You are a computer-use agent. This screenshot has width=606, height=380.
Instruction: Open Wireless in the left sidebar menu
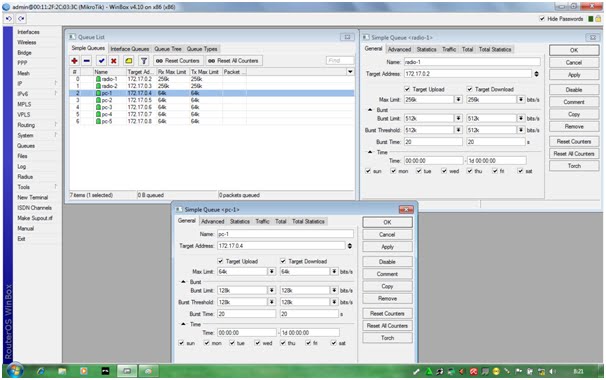27,42
